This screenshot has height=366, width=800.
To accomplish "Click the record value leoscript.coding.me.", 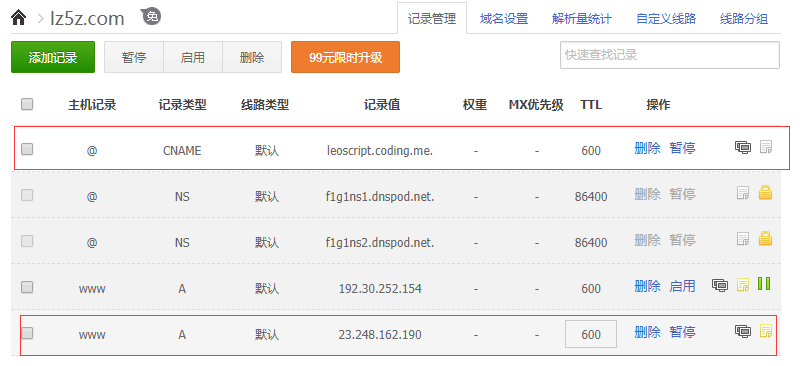I will tap(380, 151).
